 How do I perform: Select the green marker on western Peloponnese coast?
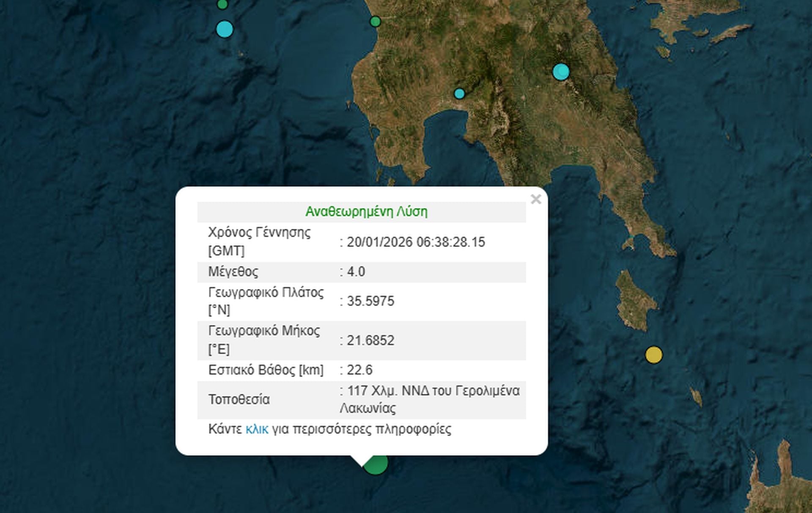coord(375,22)
